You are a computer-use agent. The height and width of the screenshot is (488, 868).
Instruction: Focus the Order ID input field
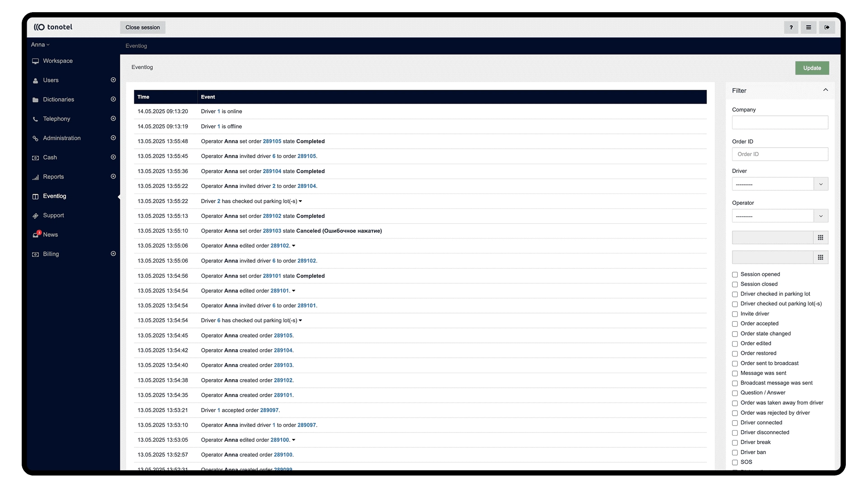click(x=779, y=154)
